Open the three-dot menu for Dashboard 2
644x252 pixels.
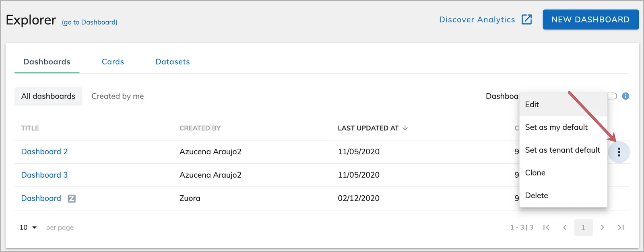[x=619, y=152]
